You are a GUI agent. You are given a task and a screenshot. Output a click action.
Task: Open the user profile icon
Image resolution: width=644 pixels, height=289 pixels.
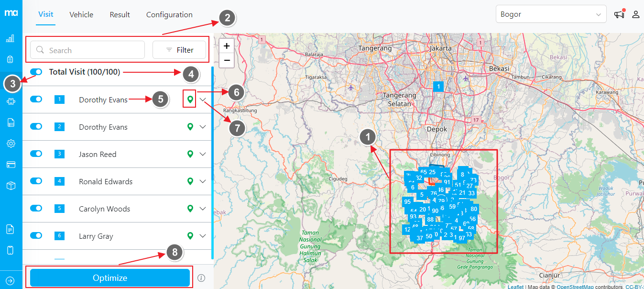636,14
